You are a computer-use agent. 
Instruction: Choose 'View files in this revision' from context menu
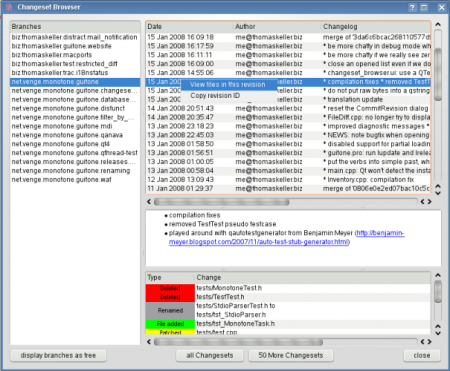click(x=228, y=85)
